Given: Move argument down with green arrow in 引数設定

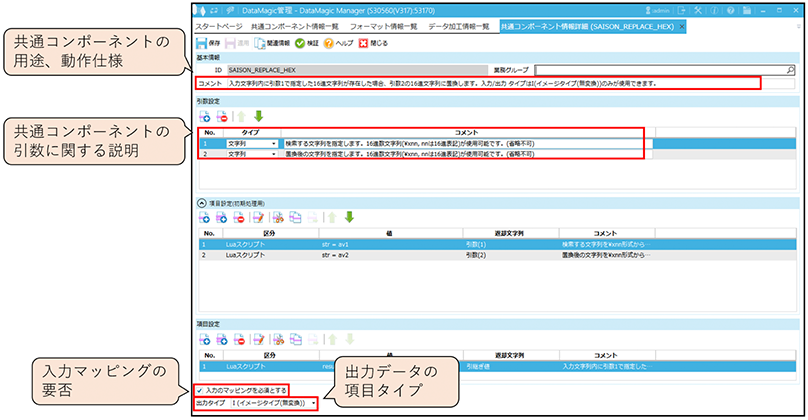Looking at the screenshot, I should [259, 117].
